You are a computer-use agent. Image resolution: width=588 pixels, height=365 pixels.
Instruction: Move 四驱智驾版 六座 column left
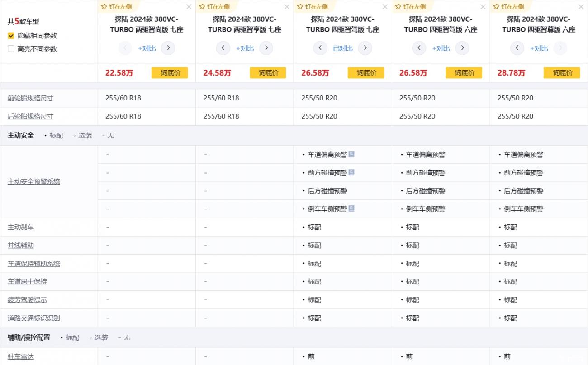(419, 48)
